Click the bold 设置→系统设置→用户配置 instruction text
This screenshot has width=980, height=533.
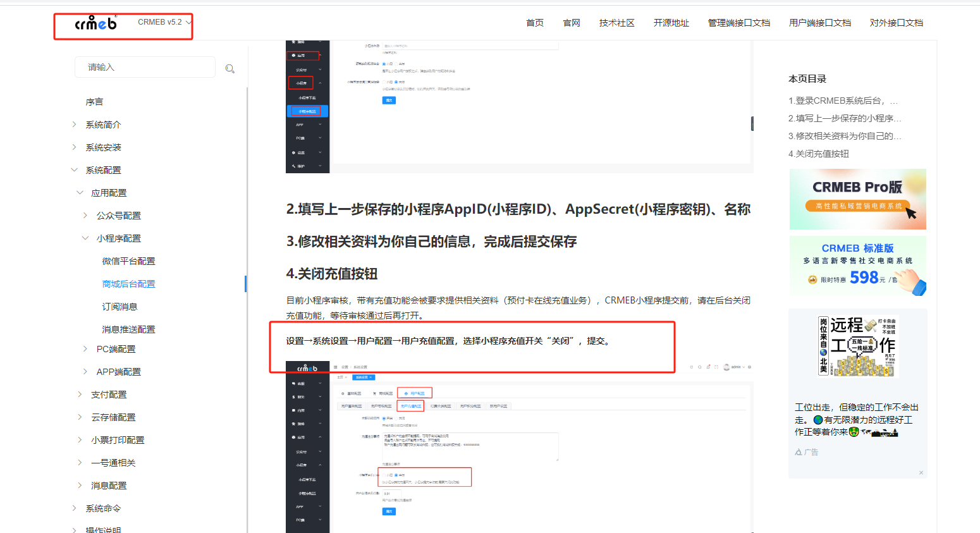[449, 341]
